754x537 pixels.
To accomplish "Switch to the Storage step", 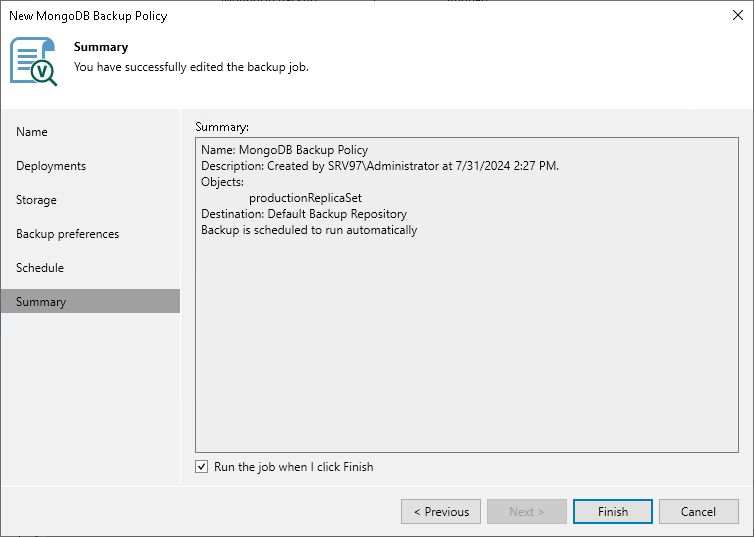I will [x=36, y=200].
